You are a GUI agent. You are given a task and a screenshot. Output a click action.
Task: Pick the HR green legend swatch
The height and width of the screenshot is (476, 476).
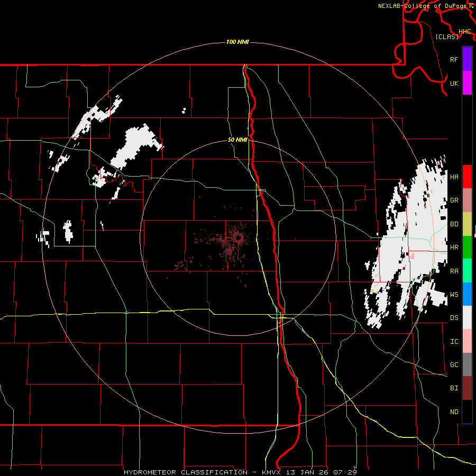point(467,248)
